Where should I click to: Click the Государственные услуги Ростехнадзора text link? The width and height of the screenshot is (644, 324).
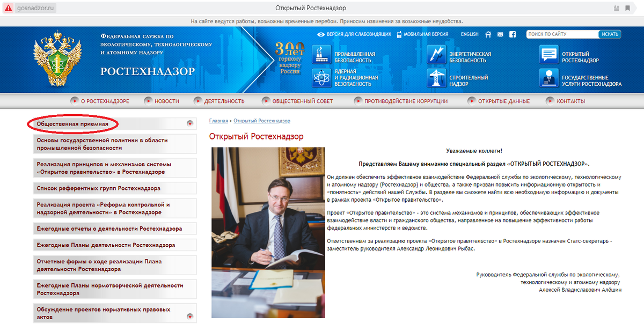click(x=592, y=81)
